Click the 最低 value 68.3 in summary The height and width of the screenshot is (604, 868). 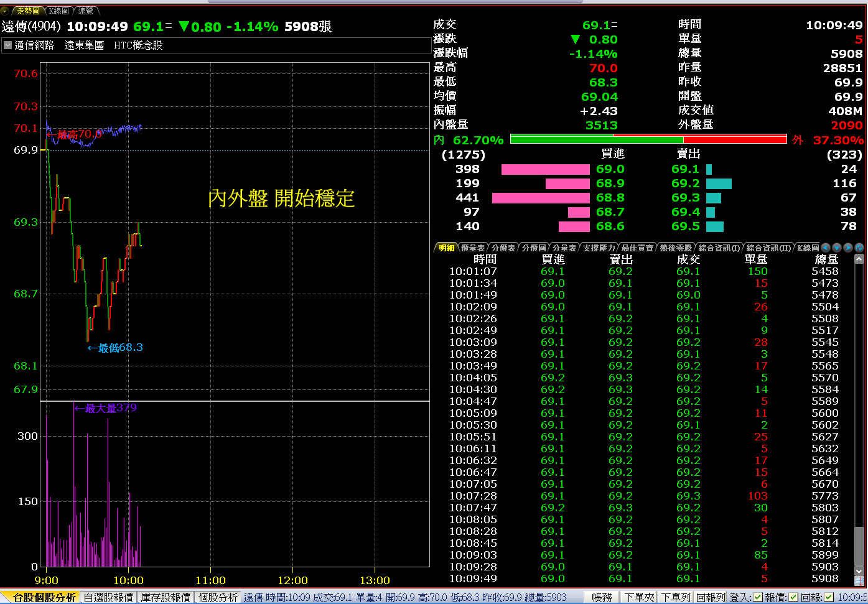point(603,82)
